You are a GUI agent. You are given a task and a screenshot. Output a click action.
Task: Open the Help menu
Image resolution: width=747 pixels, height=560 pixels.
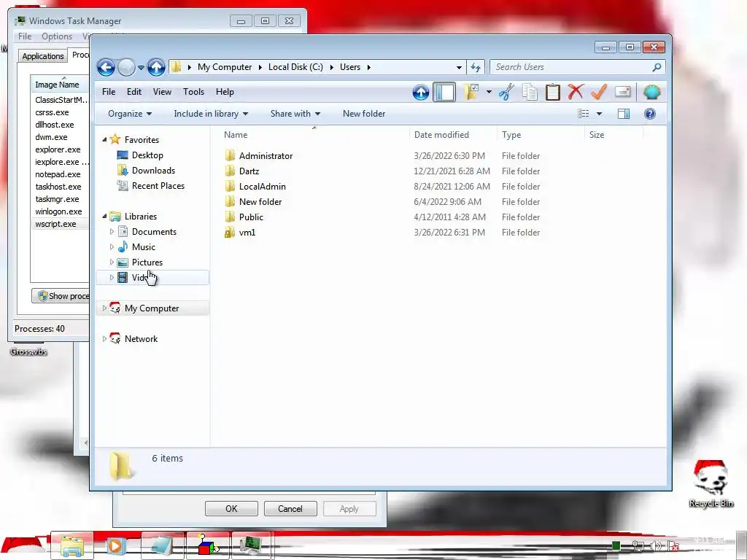225,92
